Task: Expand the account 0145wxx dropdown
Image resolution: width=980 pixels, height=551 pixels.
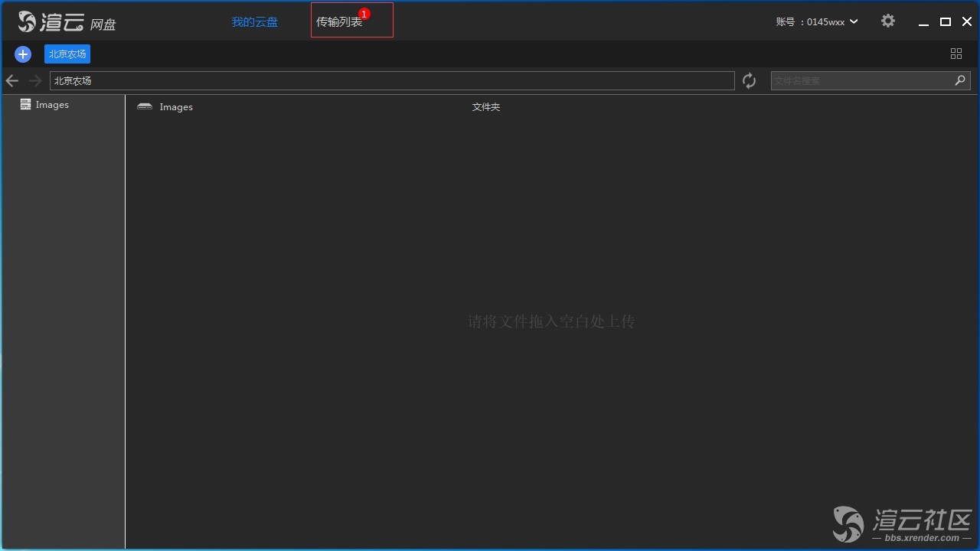Action: click(x=854, y=21)
